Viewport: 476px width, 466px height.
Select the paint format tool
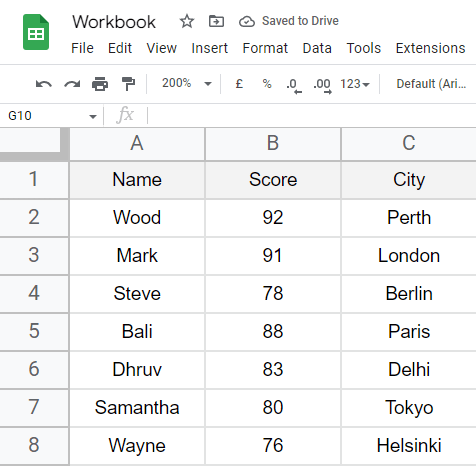click(128, 84)
